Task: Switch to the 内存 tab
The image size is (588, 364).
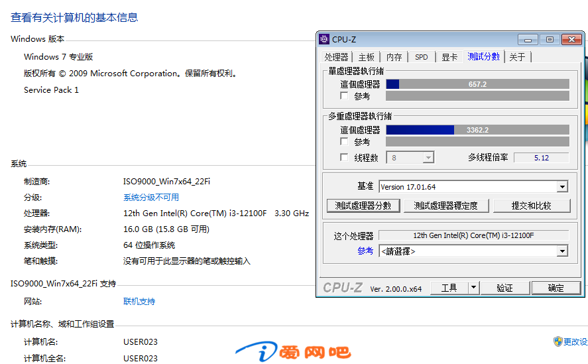Action: click(394, 57)
